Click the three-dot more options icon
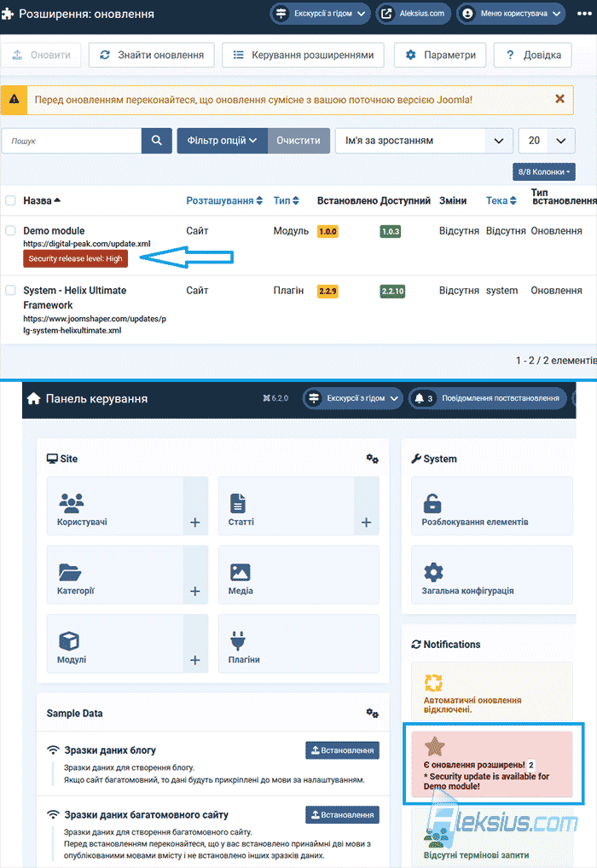 click(x=583, y=14)
